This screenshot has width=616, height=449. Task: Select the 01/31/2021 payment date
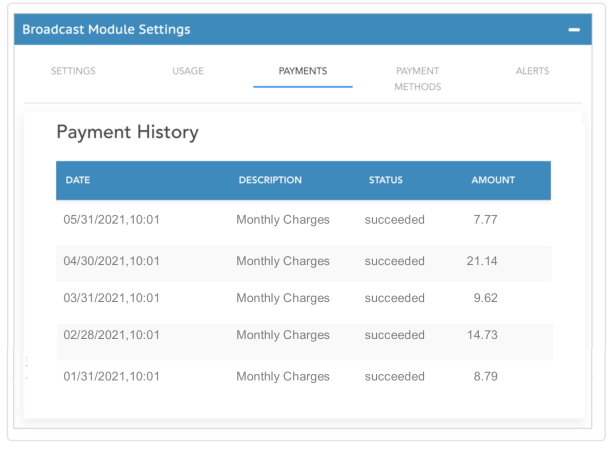tap(111, 377)
